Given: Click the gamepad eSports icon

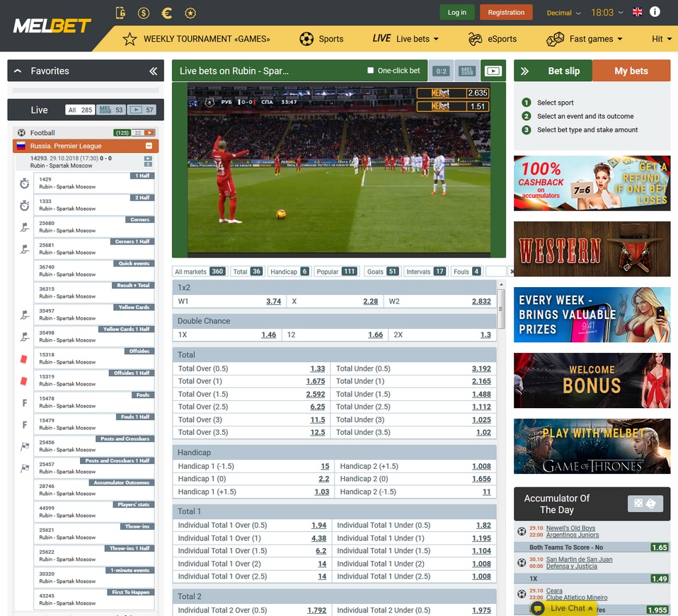Looking at the screenshot, I should click(475, 39).
